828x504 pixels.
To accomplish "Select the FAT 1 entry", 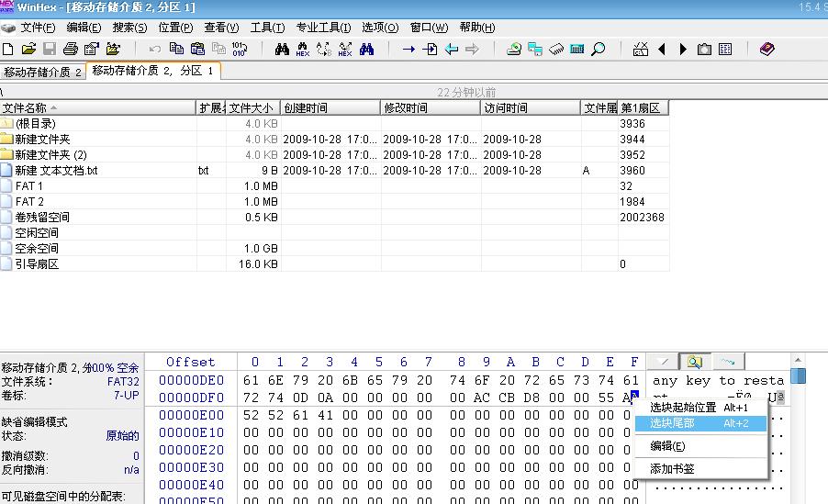I will pos(334,186).
